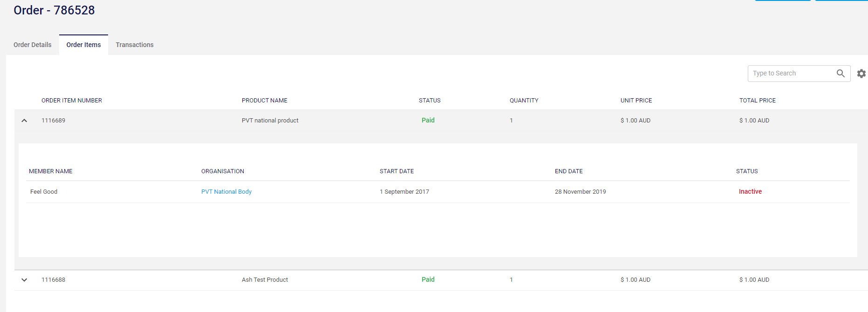The image size is (868, 312).
Task: Click the Quantity column header
Action: [x=524, y=101]
